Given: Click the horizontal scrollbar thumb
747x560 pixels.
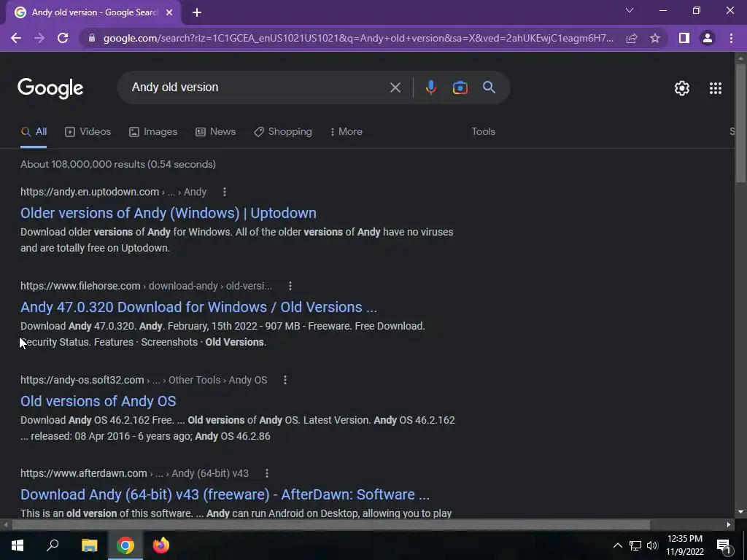Looking at the screenshot, I should coord(330,525).
